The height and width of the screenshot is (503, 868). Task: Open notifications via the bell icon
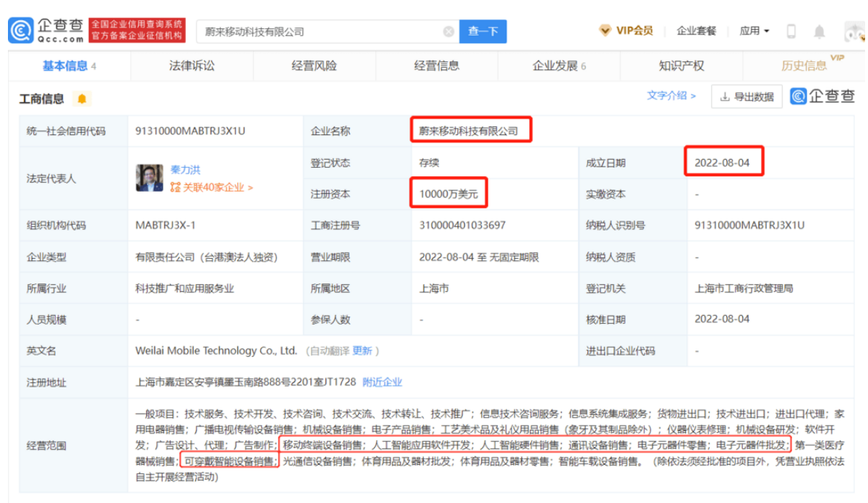820,31
